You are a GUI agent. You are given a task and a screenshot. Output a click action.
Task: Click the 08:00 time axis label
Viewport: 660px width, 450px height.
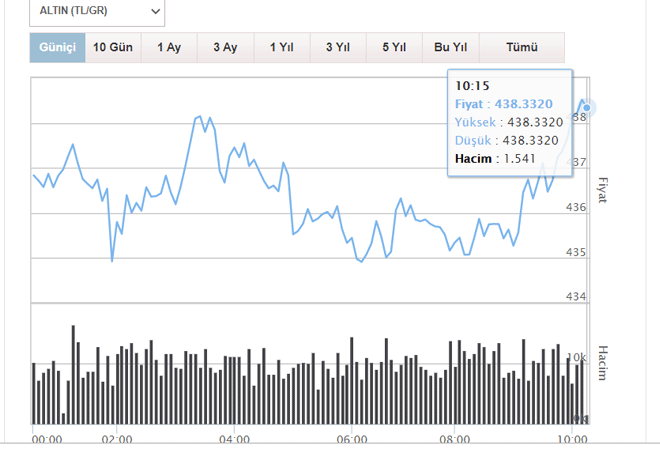click(454, 439)
